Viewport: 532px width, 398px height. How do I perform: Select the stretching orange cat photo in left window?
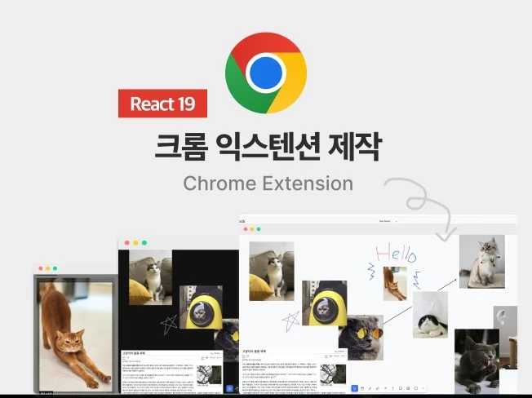pyautogui.click(x=76, y=336)
